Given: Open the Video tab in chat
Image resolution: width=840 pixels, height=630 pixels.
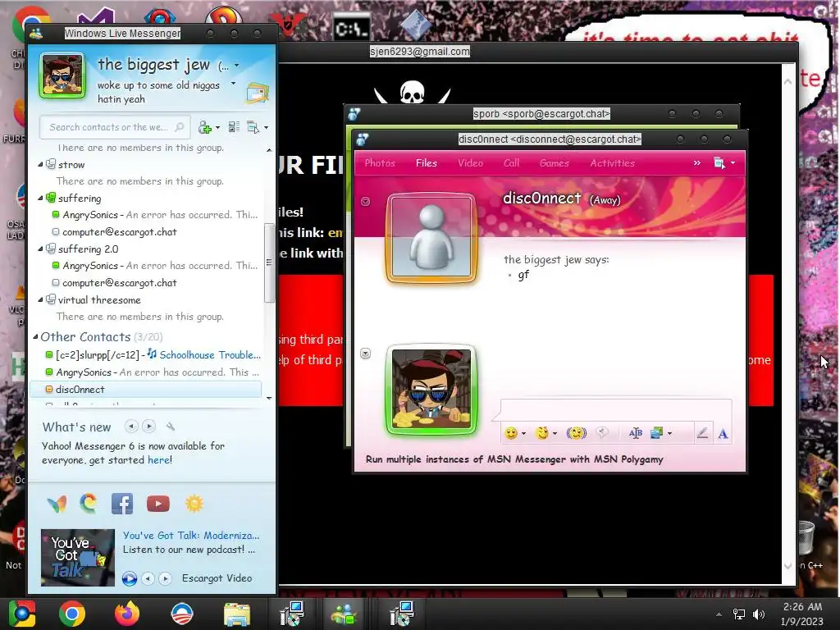Looking at the screenshot, I should pos(470,163).
